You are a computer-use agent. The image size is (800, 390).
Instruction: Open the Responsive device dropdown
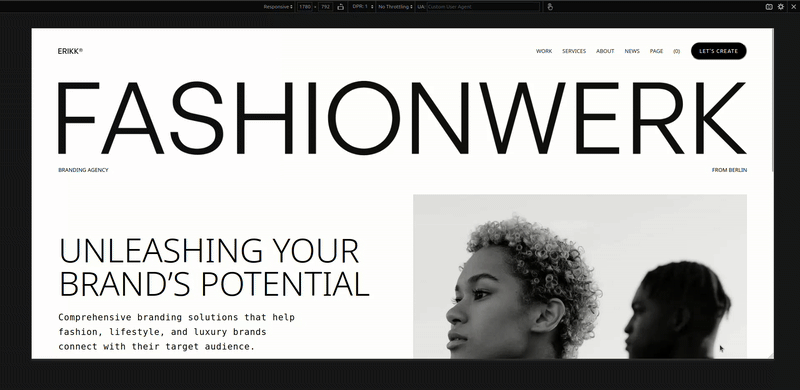click(x=278, y=7)
